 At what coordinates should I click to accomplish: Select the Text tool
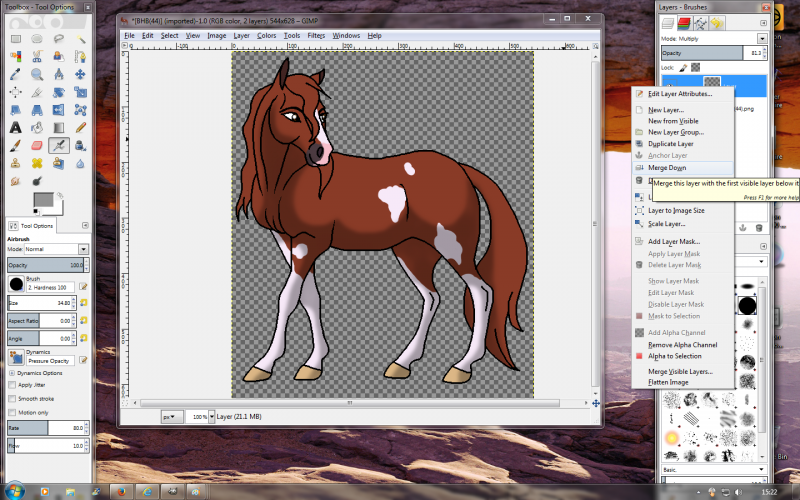[16, 128]
